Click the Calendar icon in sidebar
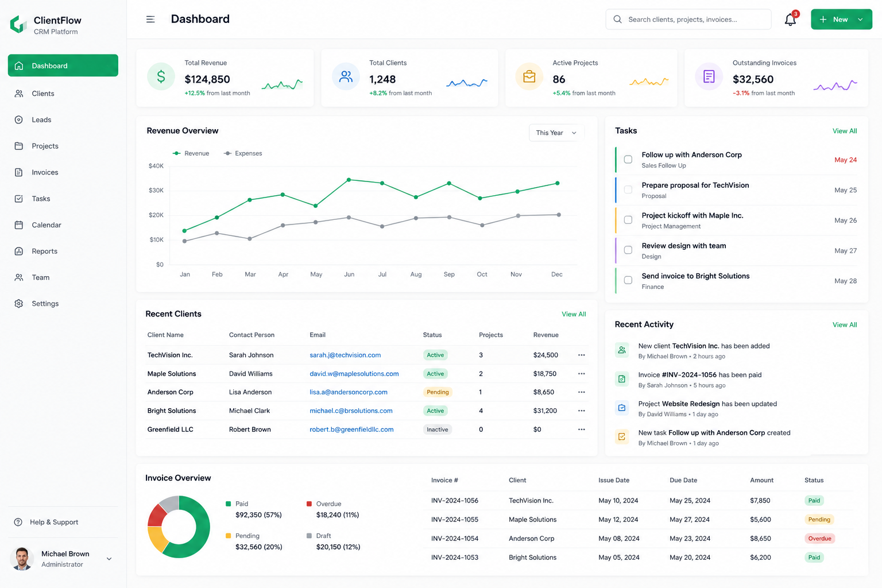Viewport: 882px width, 588px height. click(19, 225)
